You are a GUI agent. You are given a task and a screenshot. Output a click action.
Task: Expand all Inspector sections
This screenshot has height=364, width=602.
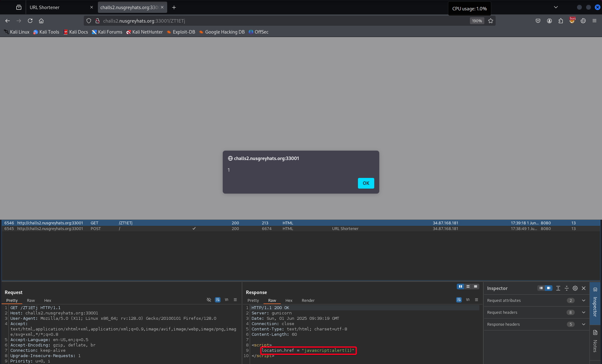(558, 288)
